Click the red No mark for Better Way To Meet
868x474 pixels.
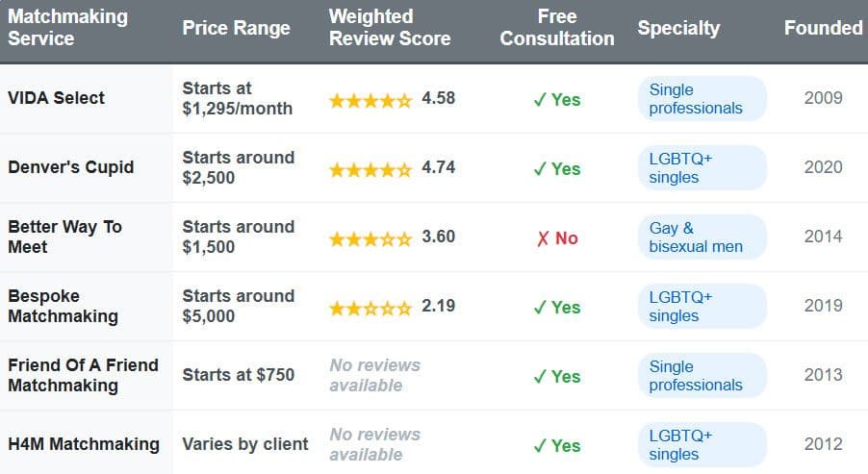(x=557, y=237)
